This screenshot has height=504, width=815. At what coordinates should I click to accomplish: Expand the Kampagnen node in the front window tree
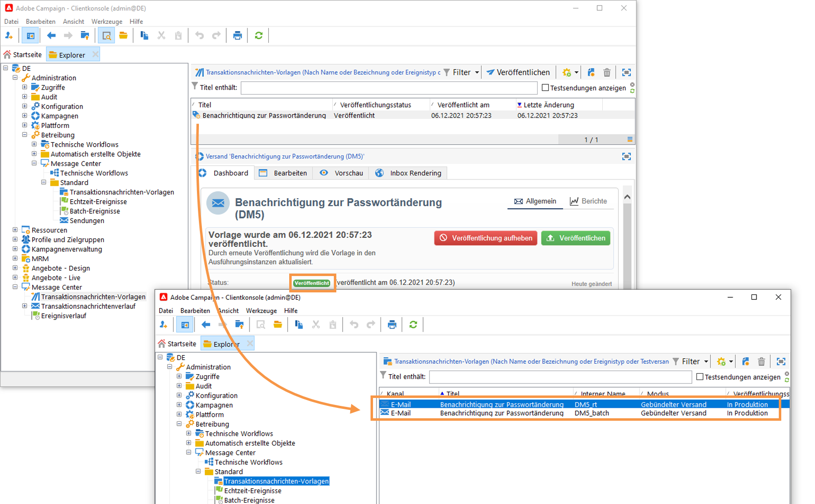(179, 405)
